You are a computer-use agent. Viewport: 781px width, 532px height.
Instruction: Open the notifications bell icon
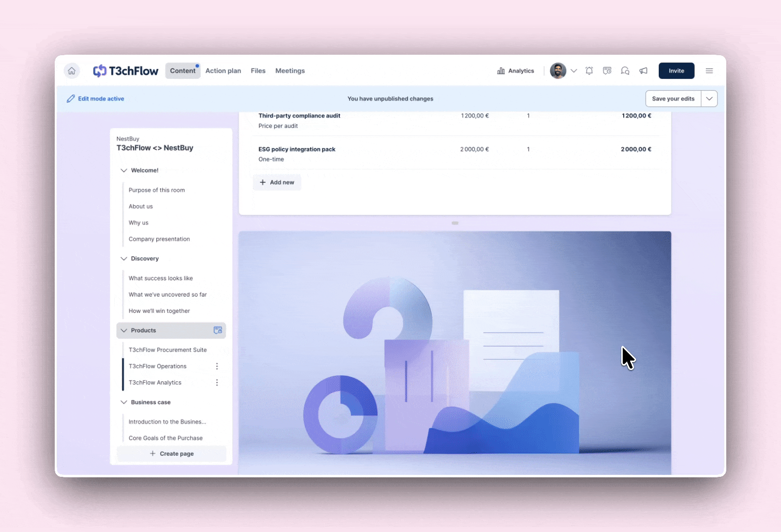coord(589,71)
